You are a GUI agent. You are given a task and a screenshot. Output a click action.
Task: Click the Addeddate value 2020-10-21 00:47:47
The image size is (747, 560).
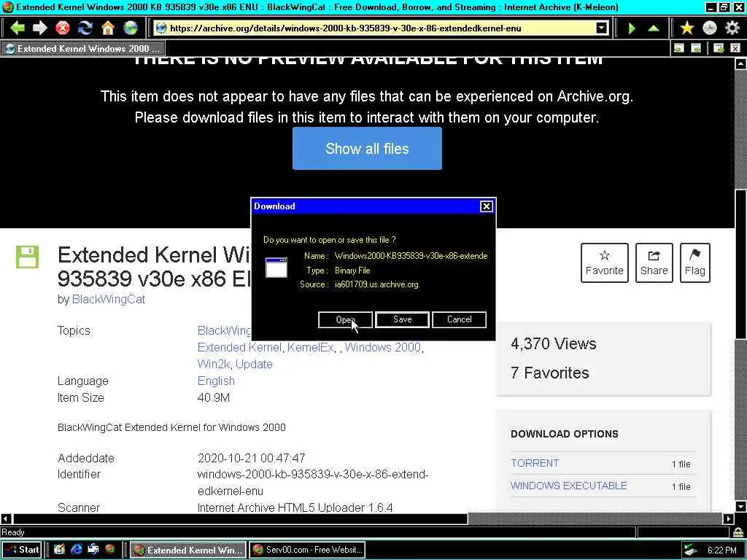tap(251, 458)
